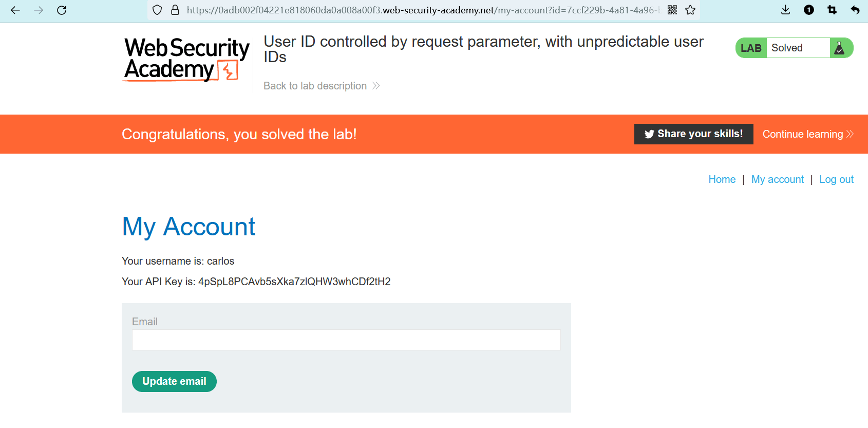
Task: Click the lab flask icon
Action: tap(840, 48)
